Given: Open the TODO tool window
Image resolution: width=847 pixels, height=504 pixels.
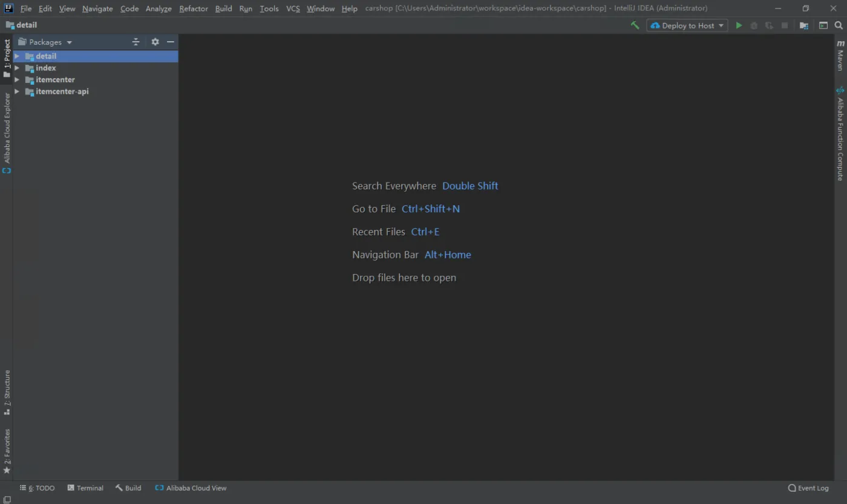Looking at the screenshot, I should pos(38,488).
